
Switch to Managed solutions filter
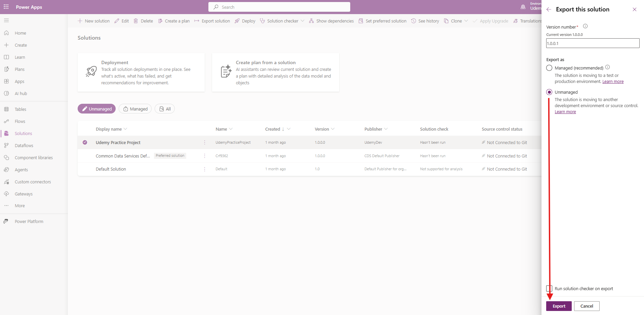click(135, 109)
